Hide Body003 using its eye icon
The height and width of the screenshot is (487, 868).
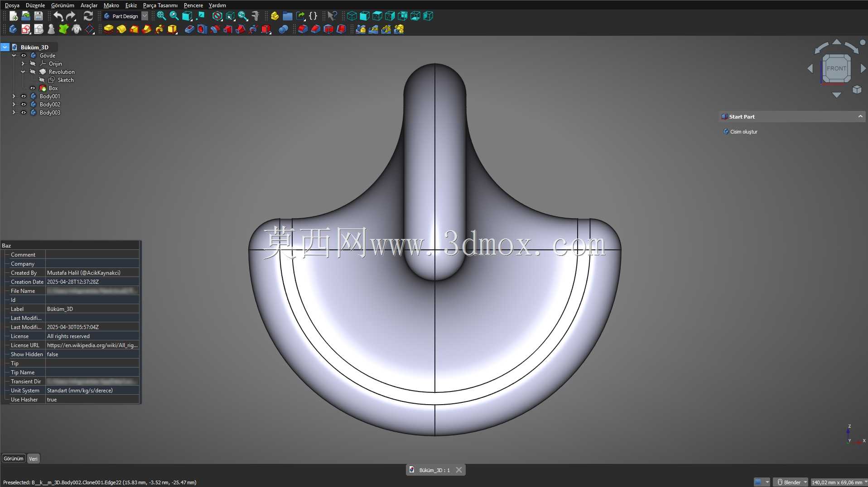tap(24, 113)
